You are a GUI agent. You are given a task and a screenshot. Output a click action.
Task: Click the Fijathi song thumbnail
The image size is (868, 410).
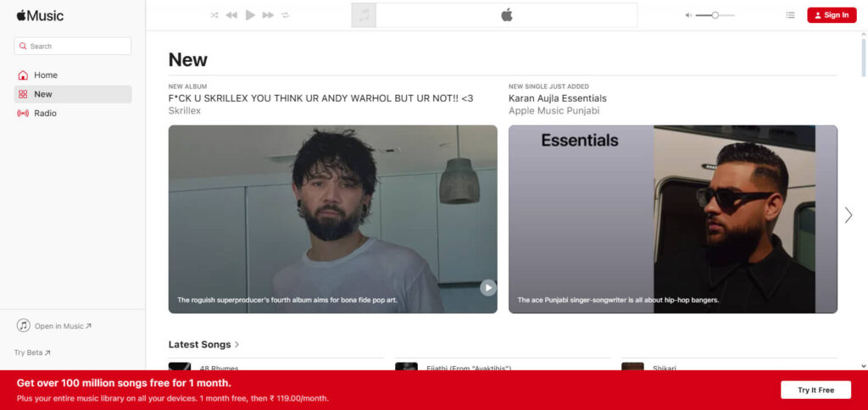point(406,366)
